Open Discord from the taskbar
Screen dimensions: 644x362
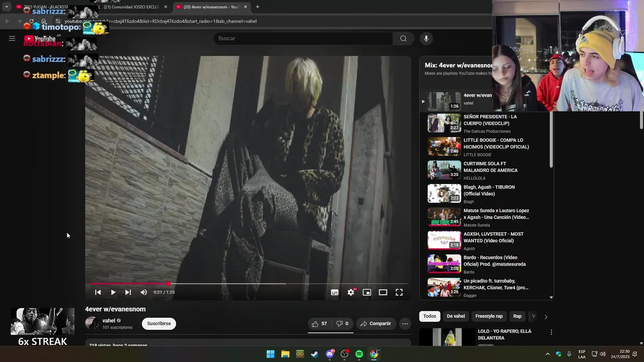click(330, 354)
